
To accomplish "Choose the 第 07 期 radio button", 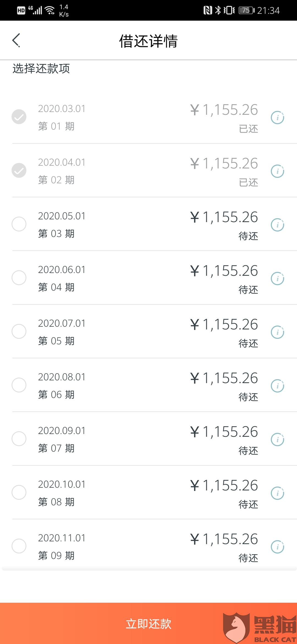I will coord(19,439).
